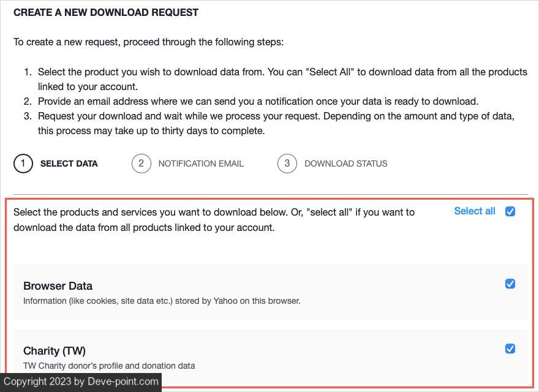This screenshot has height=392, width=539.
Task: Click the step 1 circle icon
Action: tap(23, 164)
